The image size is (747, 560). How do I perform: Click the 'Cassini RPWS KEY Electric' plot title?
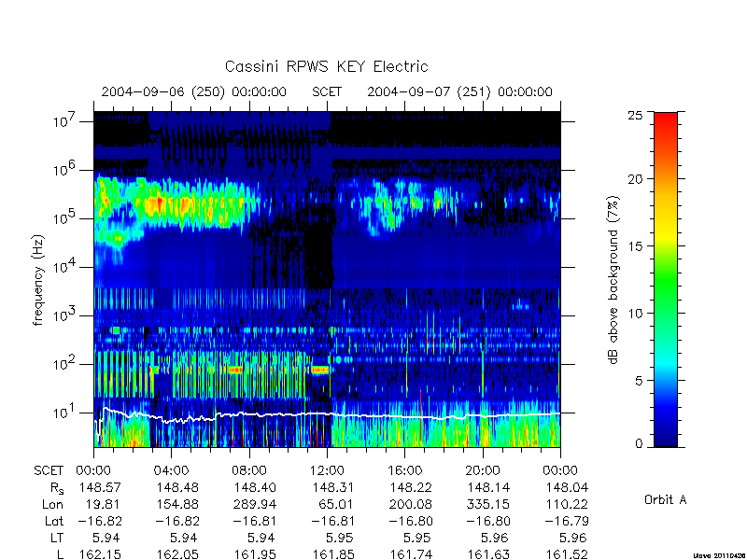click(326, 66)
